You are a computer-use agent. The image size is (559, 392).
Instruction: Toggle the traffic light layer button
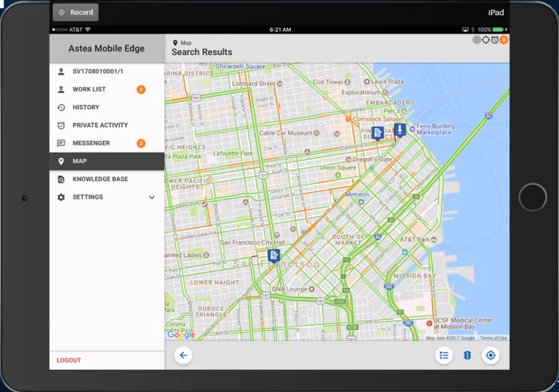pos(467,355)
